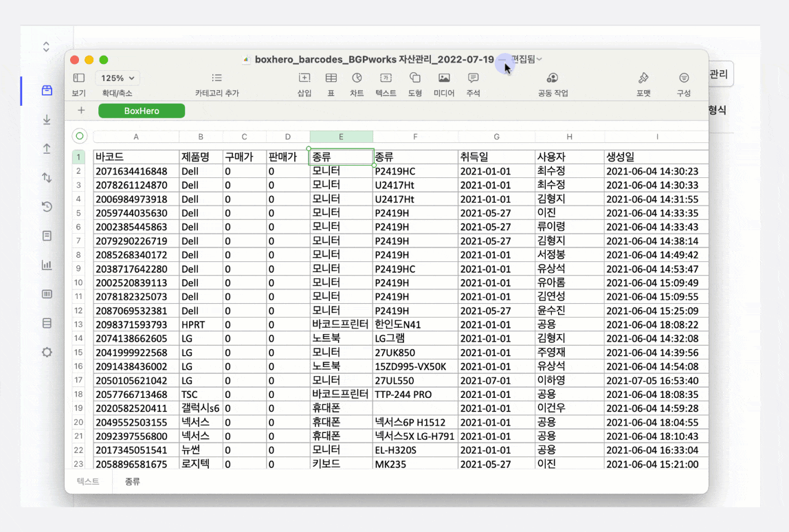Open the Shape toolbar icon
This screenshot has width=789, height=532.
[x=415, y=78]
